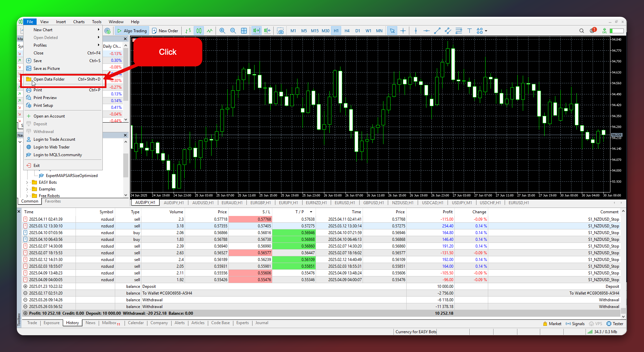
Task: Click the New Order toolbar button
Action: [165, 31]
